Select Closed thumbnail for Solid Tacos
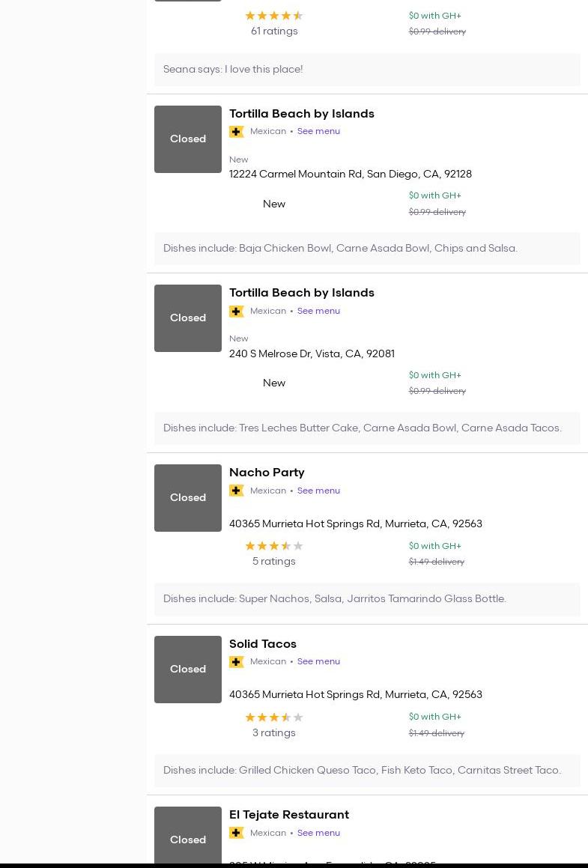The width and height of the screenshot is (588, 868). [x=188, y=670]
